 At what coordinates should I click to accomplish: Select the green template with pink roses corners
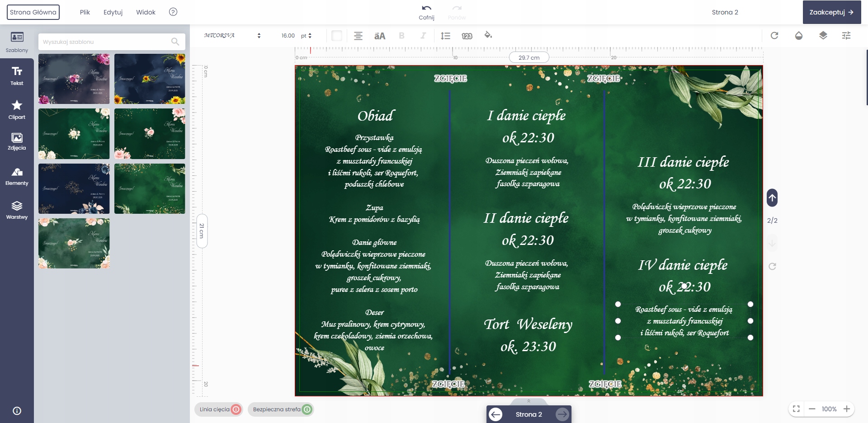tap(150, 134)
